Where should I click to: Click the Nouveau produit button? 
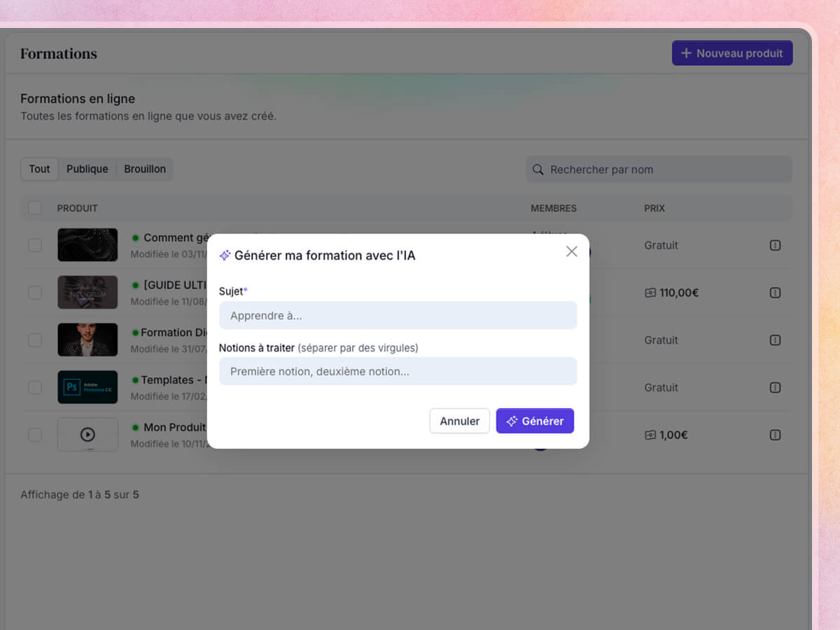click(732, 53)
